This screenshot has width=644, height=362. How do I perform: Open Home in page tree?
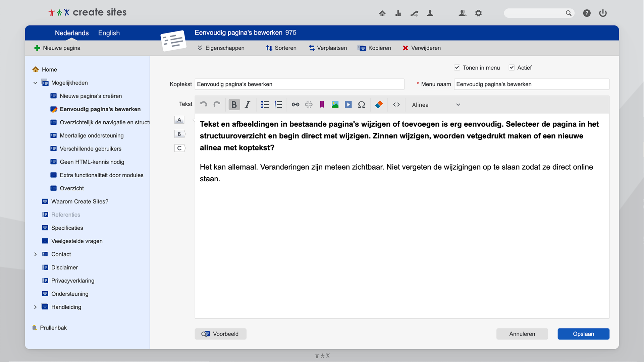pyautogui.click(x=45, y=69)
